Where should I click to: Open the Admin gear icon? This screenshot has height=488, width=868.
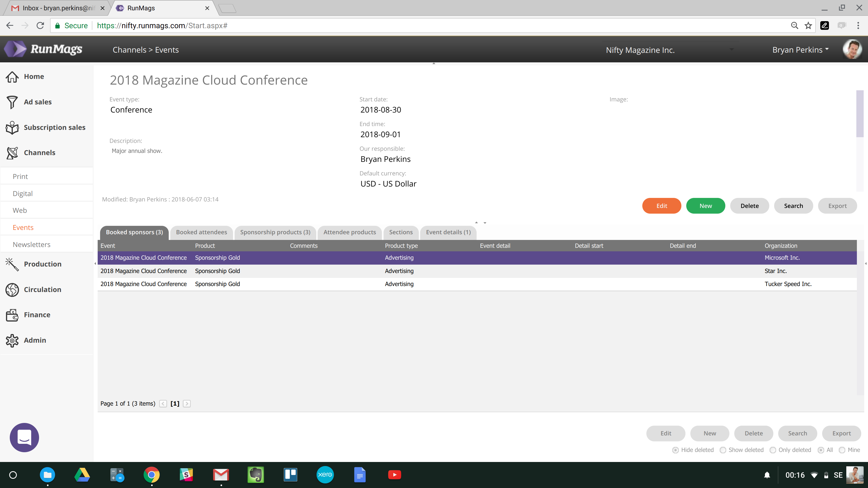tap(12, 341)
